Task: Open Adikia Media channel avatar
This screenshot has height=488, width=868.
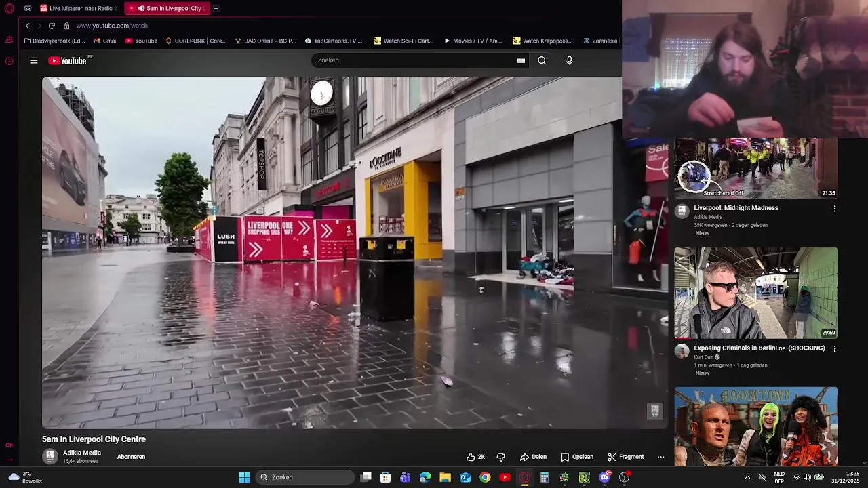Action: pyautogui.click(x=50, y=456)
